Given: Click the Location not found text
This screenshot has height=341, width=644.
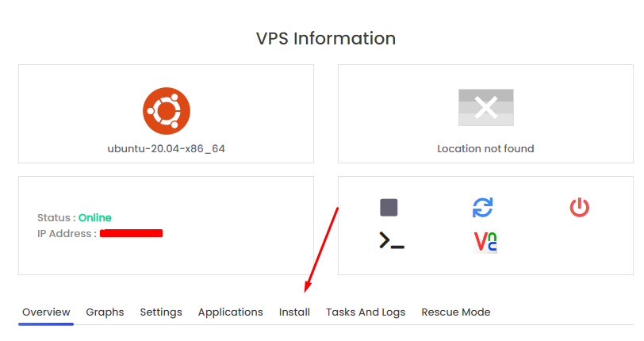Looking at the screenshot, I should pos(485,149).
